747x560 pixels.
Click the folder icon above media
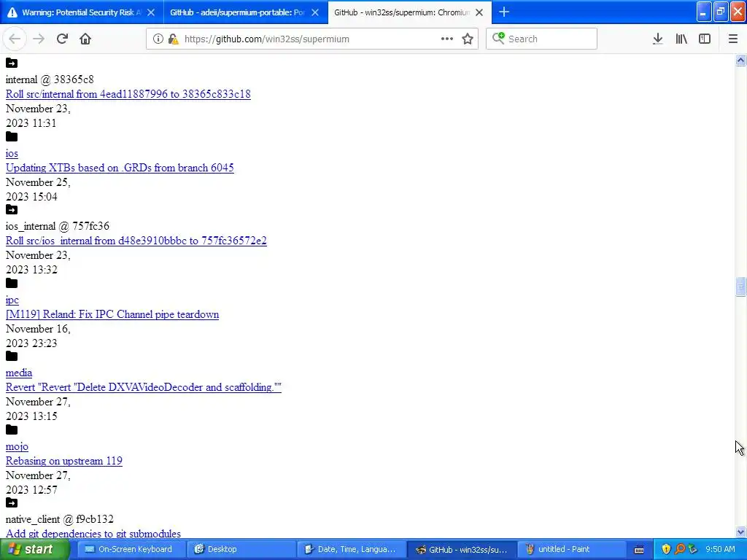[12, 357]
